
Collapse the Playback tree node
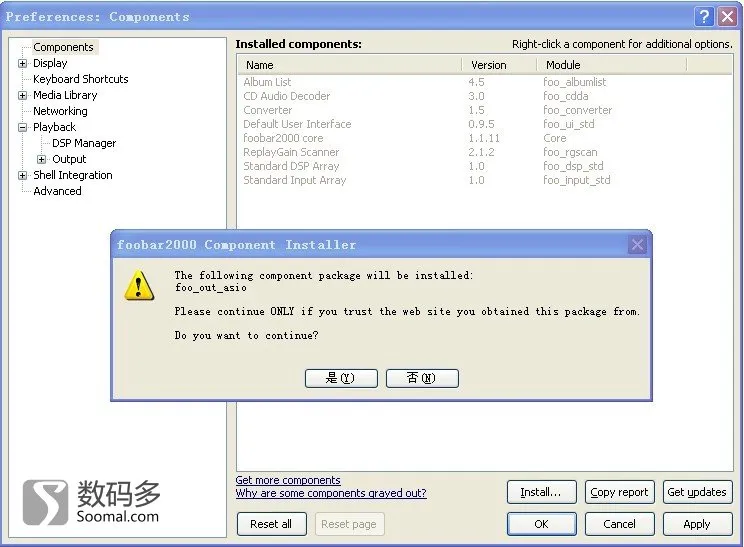[x=22, y=127]
